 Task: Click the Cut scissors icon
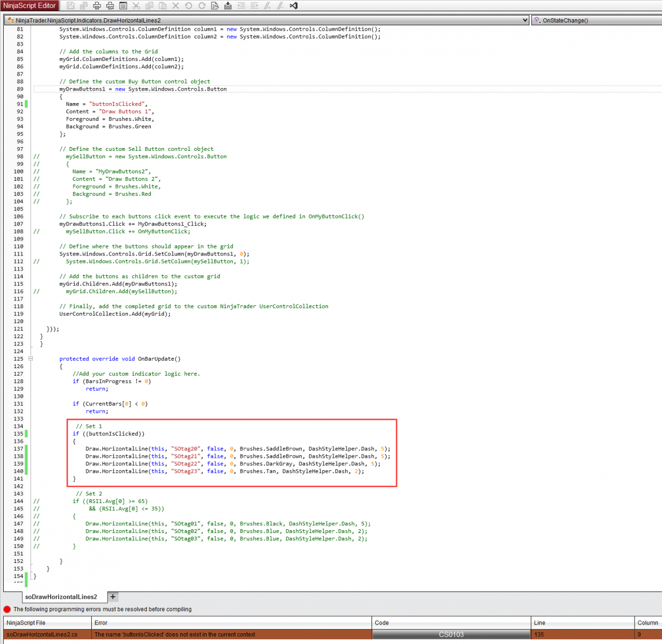point(136,6)
